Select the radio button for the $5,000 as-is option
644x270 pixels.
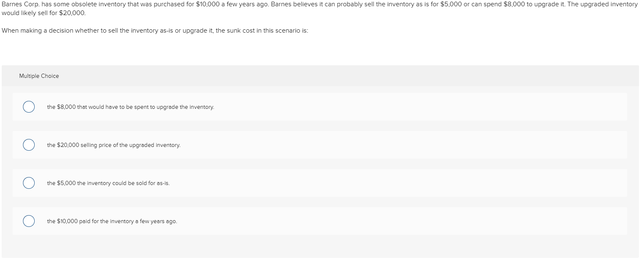[28, 183]
